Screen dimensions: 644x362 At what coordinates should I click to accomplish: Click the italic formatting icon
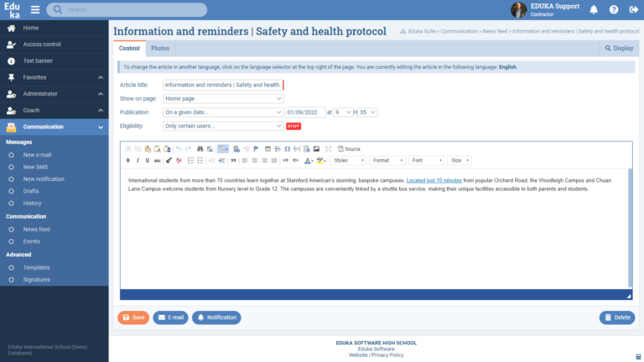click(x=138, y=160)
